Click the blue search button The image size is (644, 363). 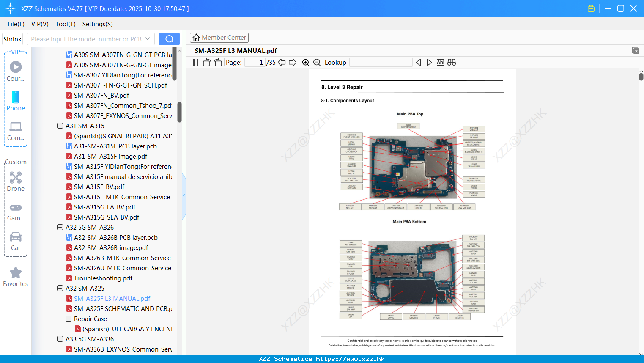[169, 39]
